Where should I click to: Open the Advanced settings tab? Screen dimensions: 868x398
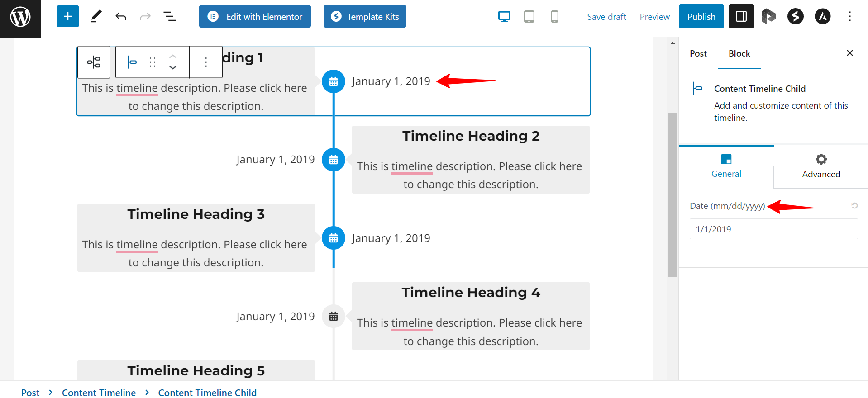click(820, 166)
